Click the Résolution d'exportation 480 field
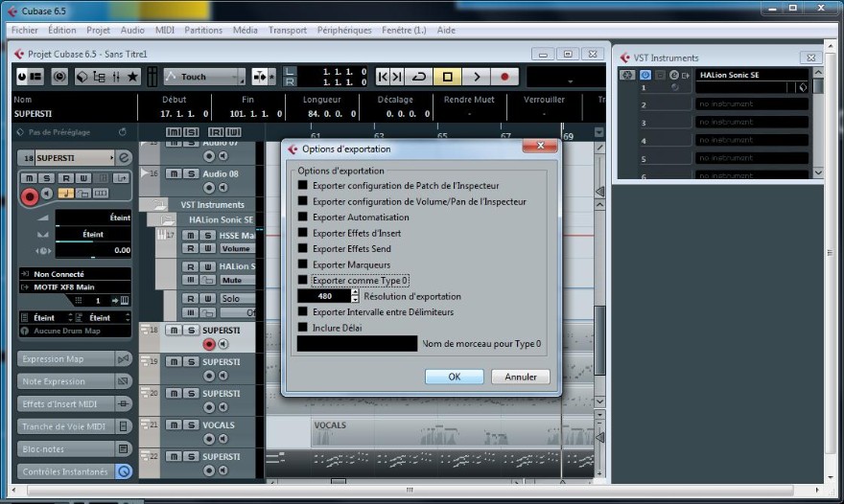844x504 pixels. tap(324, 296)
